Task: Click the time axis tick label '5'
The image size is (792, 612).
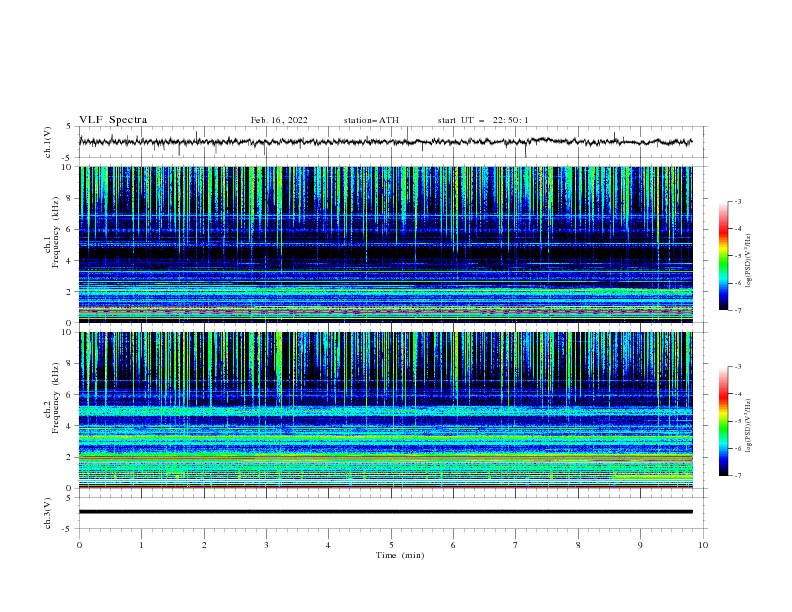Action: tap(391, 545)
